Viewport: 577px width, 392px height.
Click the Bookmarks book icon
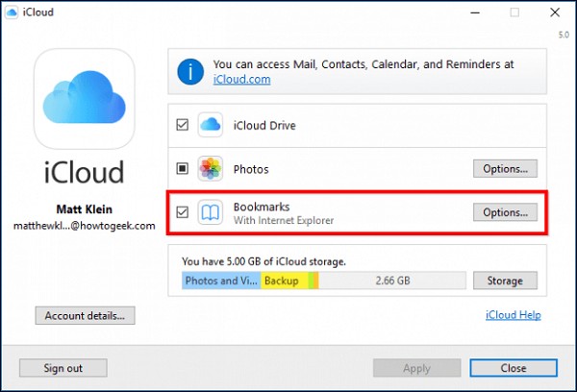click(211, 212)
